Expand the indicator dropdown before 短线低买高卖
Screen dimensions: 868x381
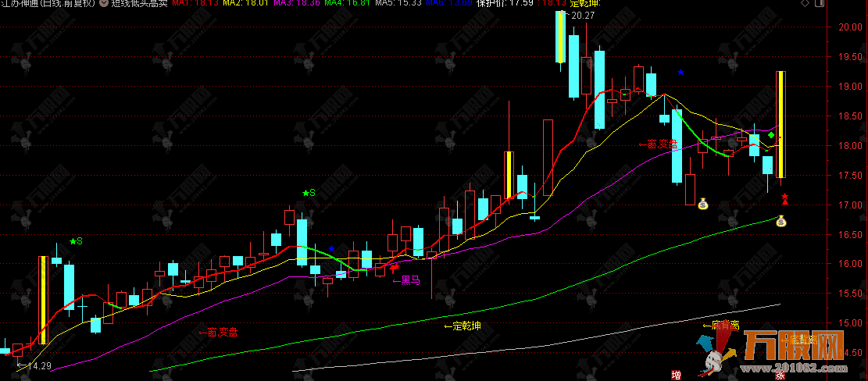pos(104,3)
